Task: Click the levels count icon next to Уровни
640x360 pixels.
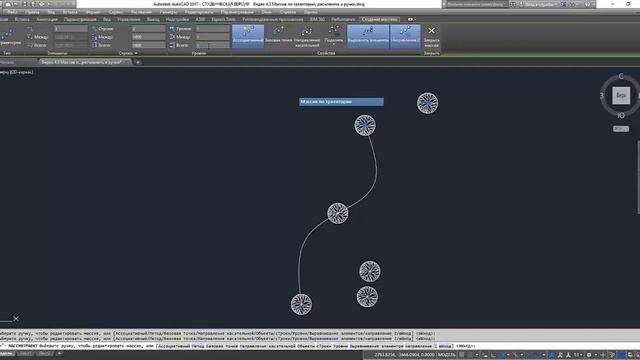Action: pyautogui.click(x=172, y=29)
